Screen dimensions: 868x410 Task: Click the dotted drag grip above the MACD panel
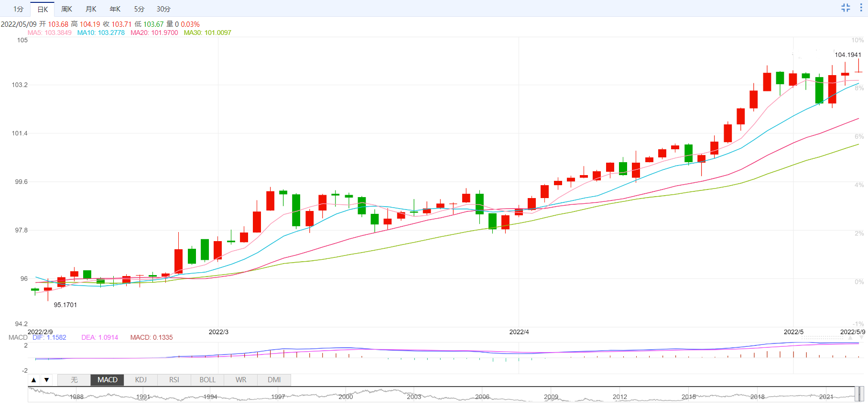point(822,337)
